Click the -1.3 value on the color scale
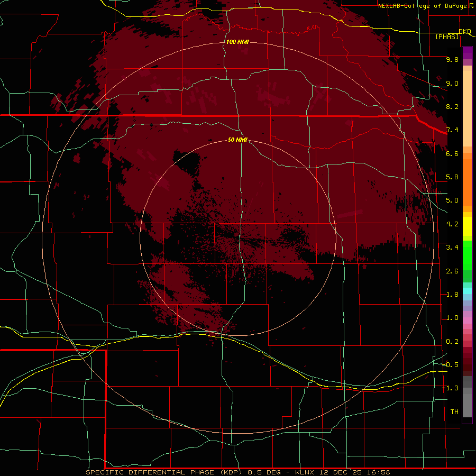476x476 pixels. point(450,388)
